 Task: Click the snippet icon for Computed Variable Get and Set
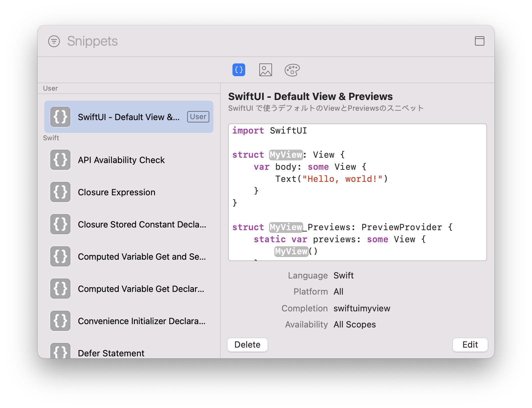[60, 256]
